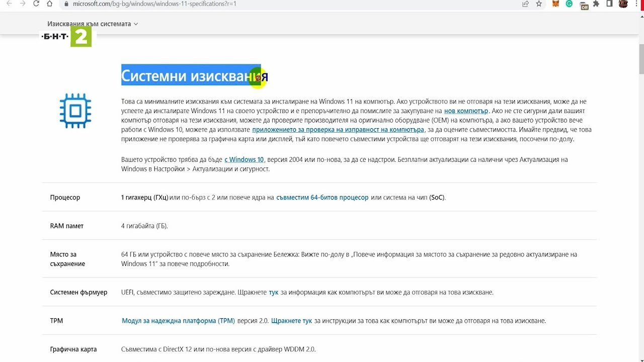Open the Extensions puzzle menu
The image size is (644, 362).
click(596, 4)
